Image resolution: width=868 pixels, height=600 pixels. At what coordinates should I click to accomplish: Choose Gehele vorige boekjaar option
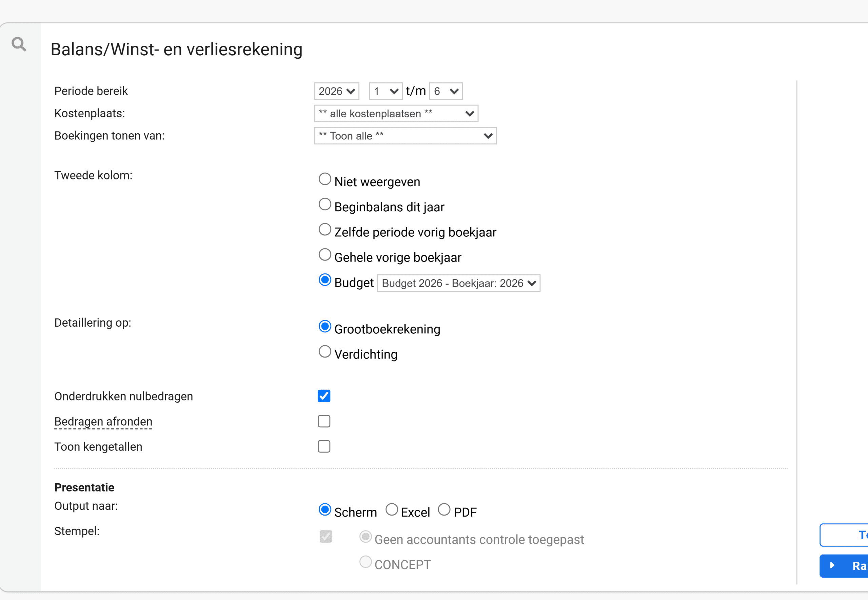pyautogui.click(x=325, y=254)
